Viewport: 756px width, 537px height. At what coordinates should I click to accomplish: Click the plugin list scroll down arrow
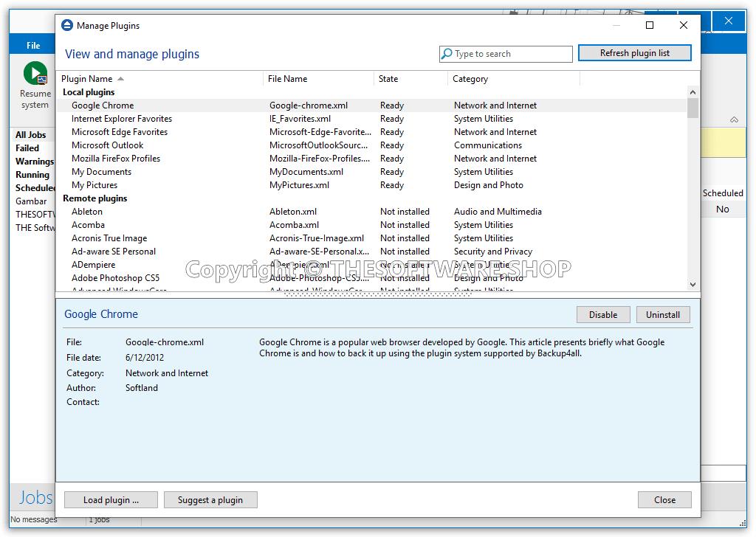pos(693,285)
